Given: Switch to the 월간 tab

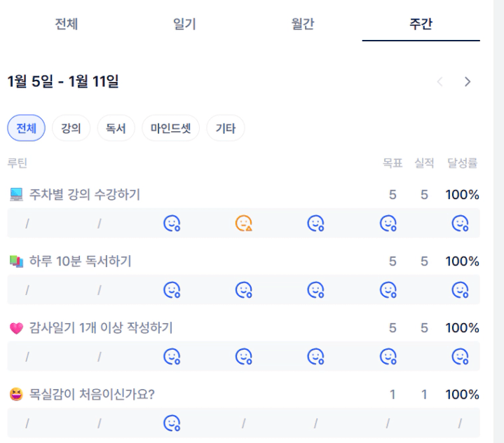Looking at the screenshot, I should pyautogui.click(x=303, y=25).
